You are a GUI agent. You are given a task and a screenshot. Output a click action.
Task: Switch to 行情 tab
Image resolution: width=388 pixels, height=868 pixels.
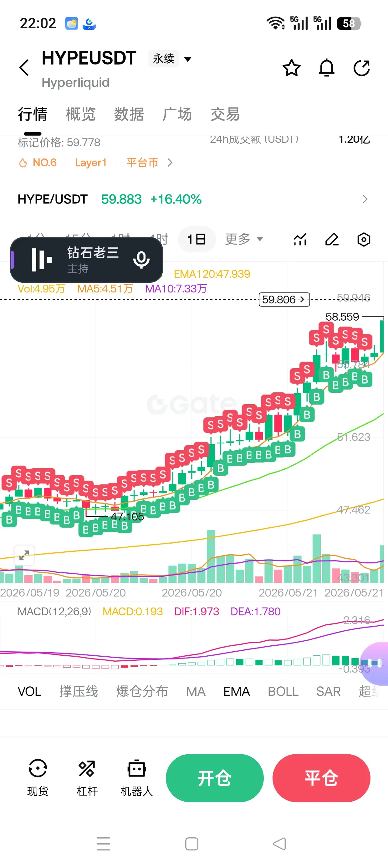click(33, 114)
